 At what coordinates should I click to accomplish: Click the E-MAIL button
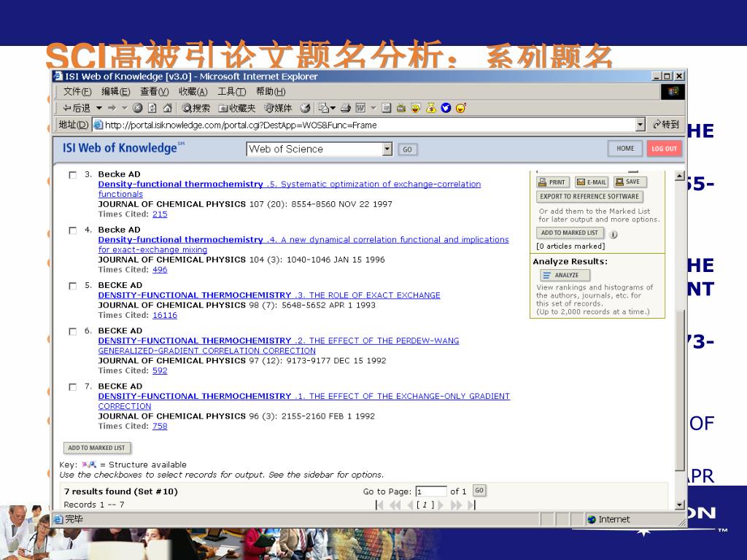pos(592,182)
